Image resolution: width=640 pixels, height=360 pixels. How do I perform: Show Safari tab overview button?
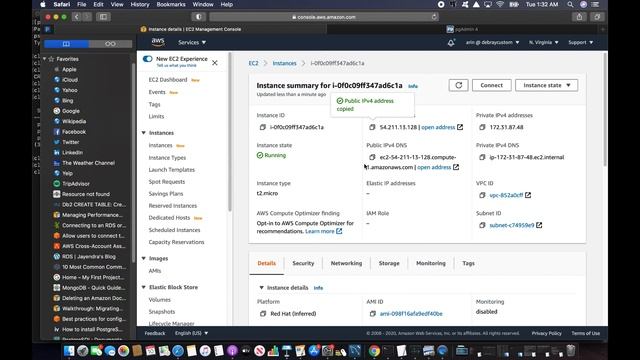pyautogui.click(x=597, y=17)
